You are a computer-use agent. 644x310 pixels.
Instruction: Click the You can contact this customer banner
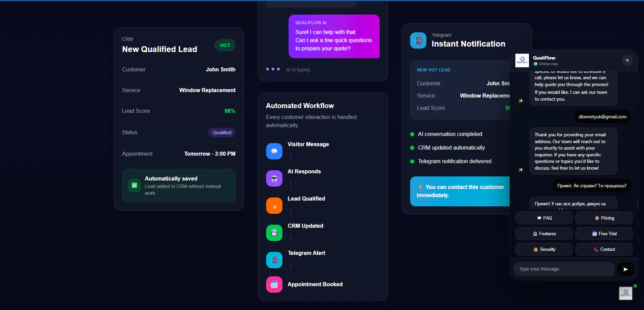coord(460,191)
